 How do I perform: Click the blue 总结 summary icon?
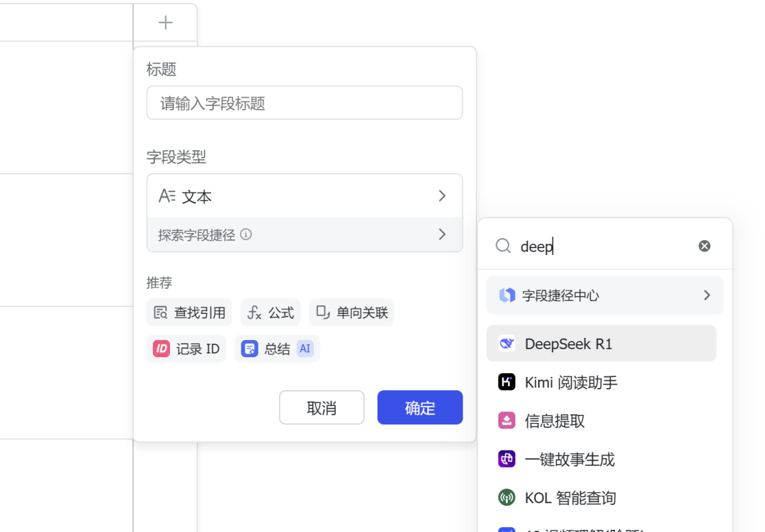[x=249, y=349]
